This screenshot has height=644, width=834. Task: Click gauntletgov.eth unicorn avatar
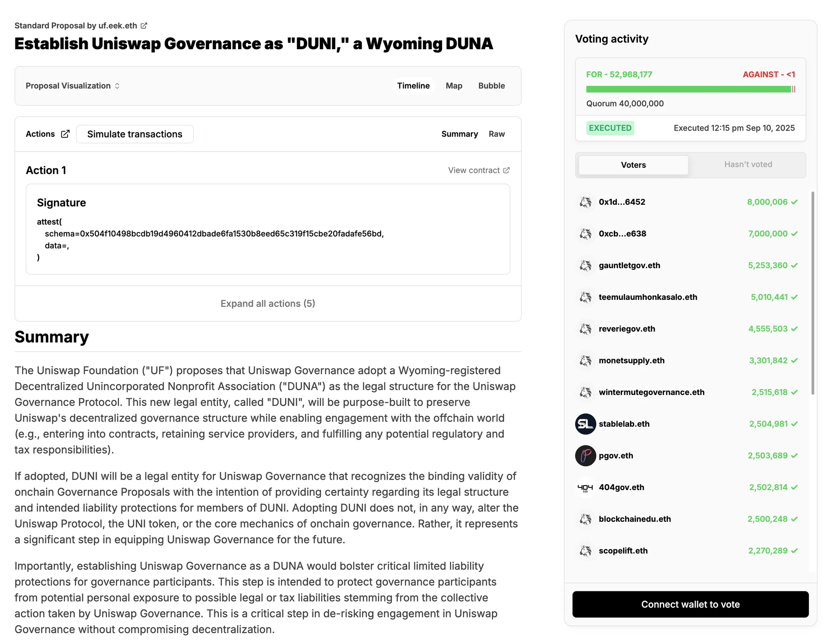pos(585,265)
